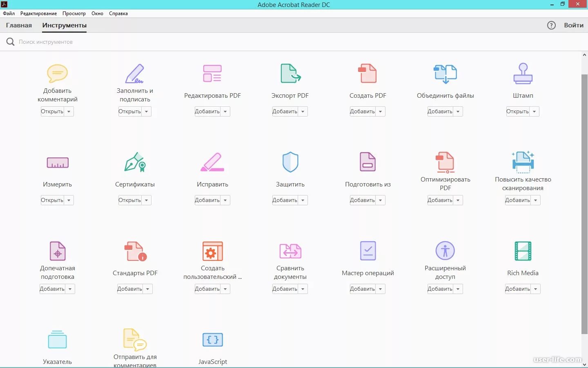Viewport: 588px width, 368px height.
Task: Select the Стандарты PDF icon
Action: (x=135, y=251)
